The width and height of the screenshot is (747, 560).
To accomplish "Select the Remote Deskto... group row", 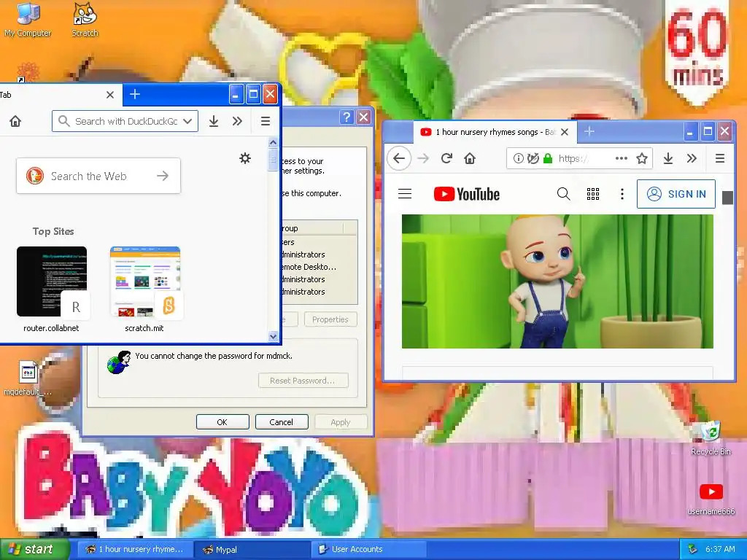I will point(318,267).
